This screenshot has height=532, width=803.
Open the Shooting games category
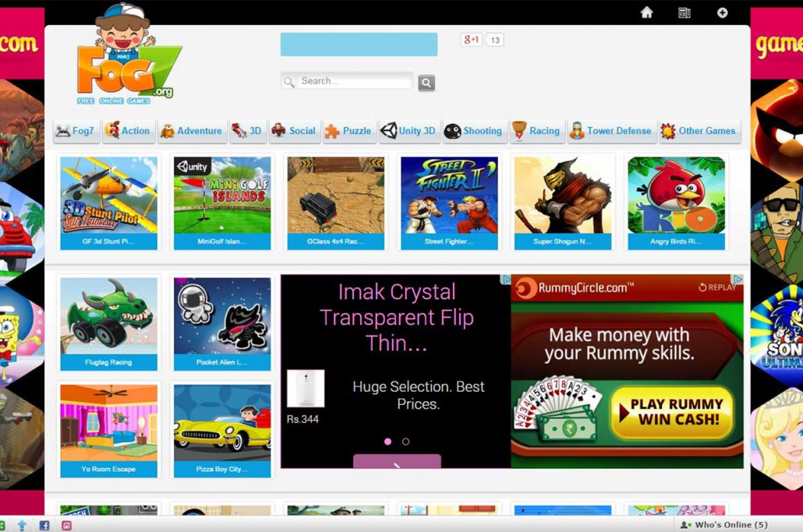(x=474, y=131)
